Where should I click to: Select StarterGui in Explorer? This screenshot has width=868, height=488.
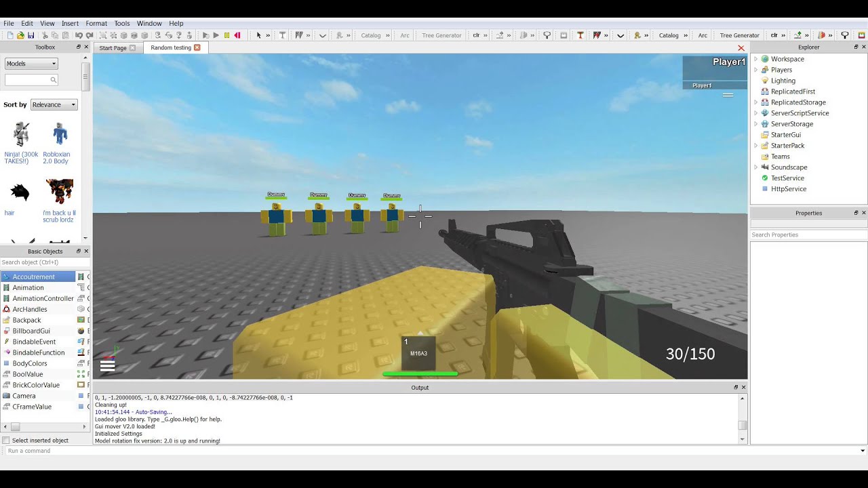click(785, 135)
